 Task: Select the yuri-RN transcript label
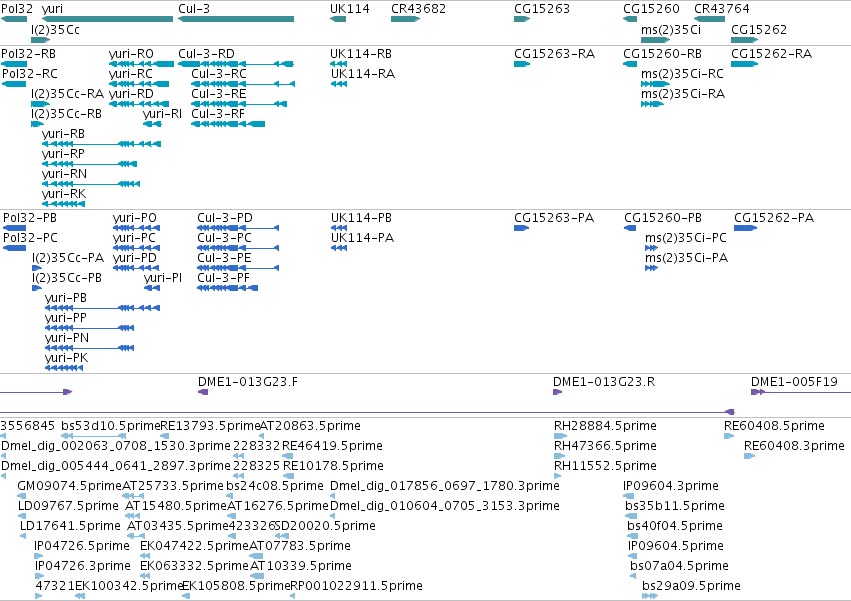coord(64,174)
